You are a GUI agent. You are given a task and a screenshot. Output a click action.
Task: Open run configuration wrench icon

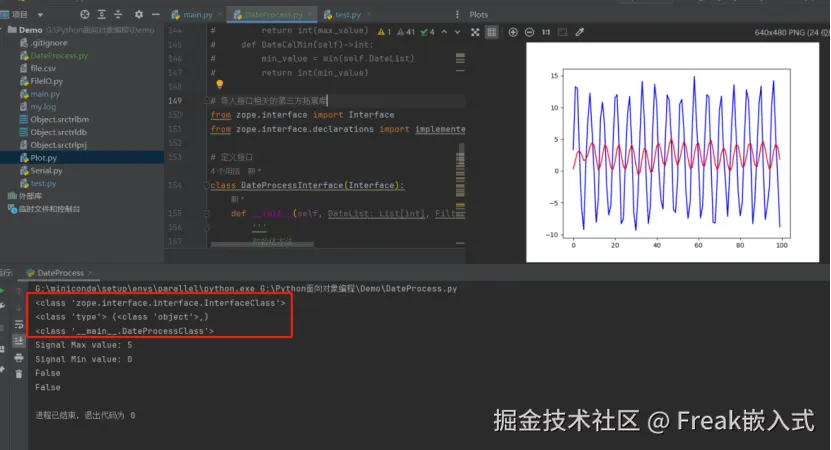click(2, 307)
